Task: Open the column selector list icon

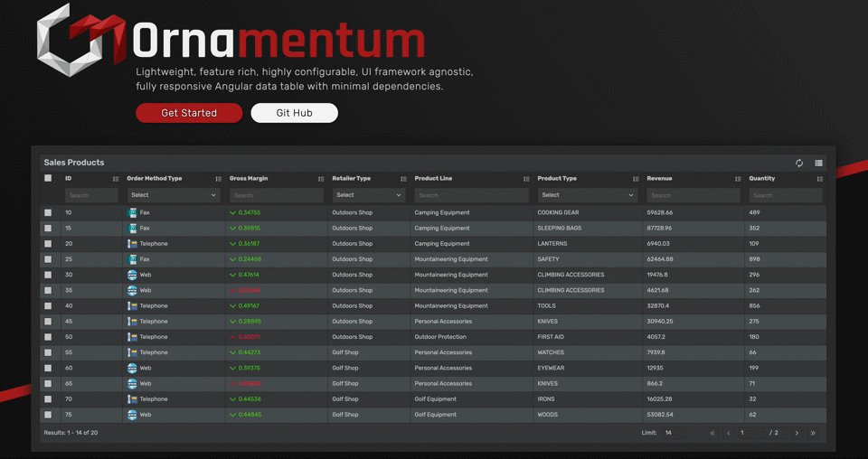Action: (819, 164)
